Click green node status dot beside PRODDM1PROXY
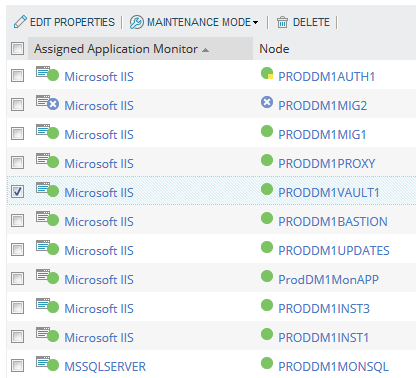Viewport: 416px width, 378px height. pyautogui.click(x=267, y=160)
